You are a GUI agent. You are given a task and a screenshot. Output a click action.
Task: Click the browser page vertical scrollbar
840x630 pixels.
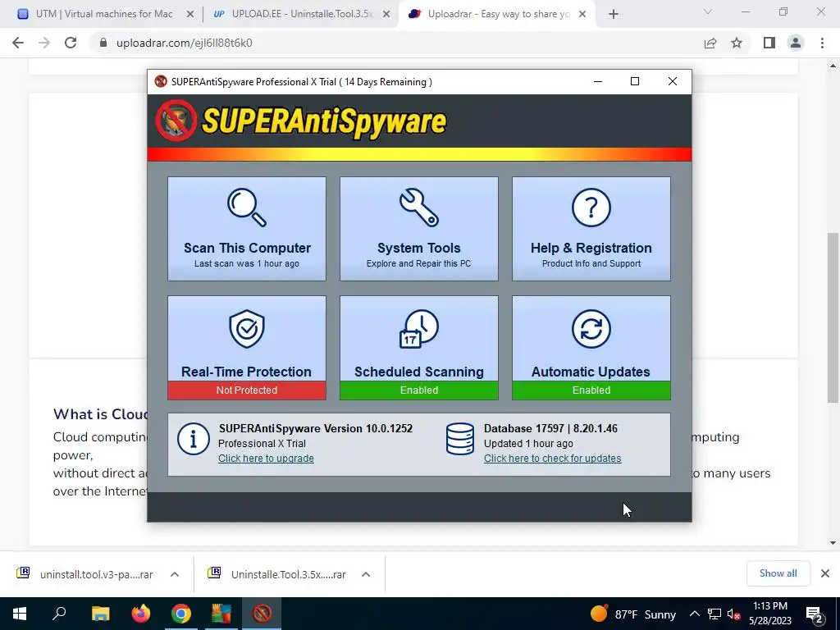pos(833,317)
